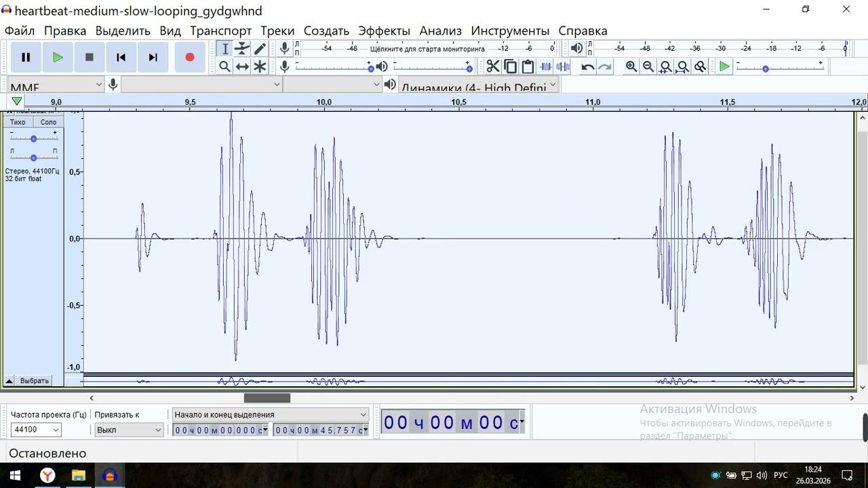This screenshot has width=868, height=488.
Task: Open the Начало и конец выделения dropdown
Action: pyautogui.click(x=270, y=415)
